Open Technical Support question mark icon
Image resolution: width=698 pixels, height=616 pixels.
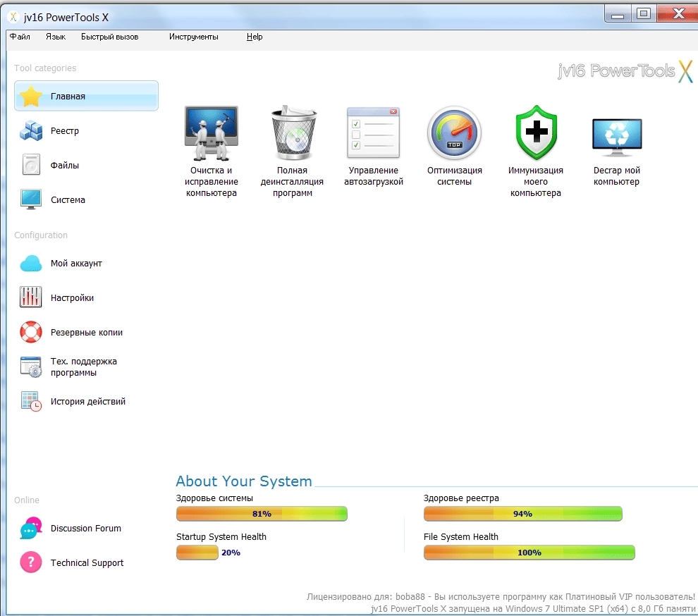[31, 562]
